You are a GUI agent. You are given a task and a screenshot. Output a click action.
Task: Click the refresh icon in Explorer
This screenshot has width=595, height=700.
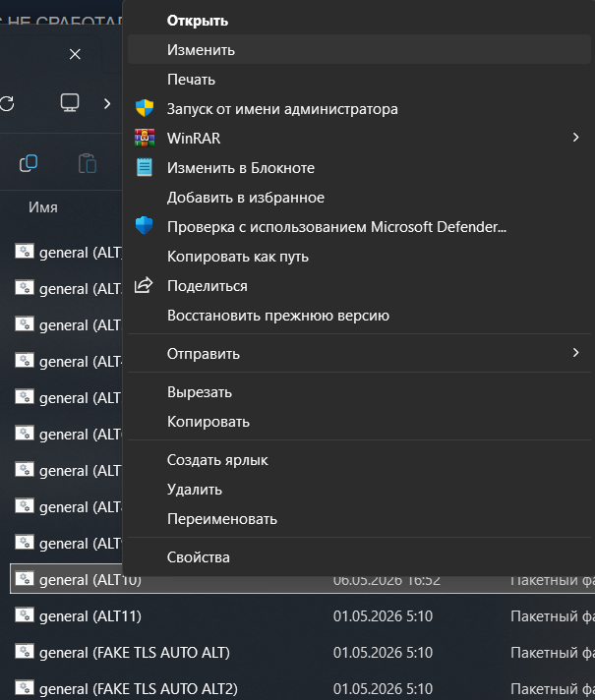pos(7,103)
